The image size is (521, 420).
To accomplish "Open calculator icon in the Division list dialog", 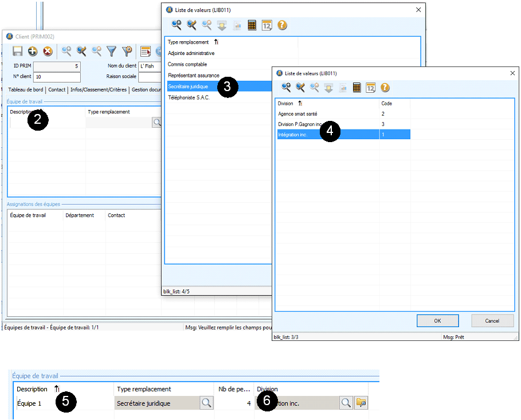I will tap(357, 87).
